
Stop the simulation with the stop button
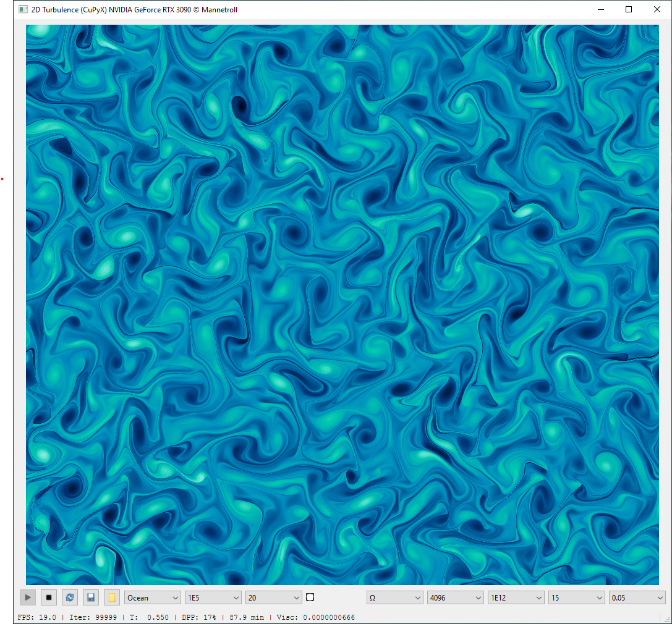coord(49,597)
